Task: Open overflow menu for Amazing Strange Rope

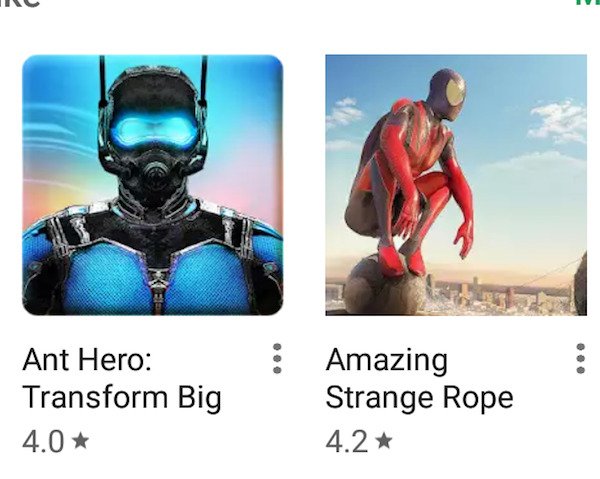Action: click(x=580, y=358)
